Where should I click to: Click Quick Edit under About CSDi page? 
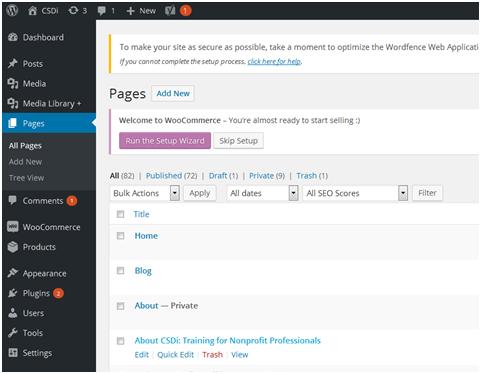click(x=175, y=355)
